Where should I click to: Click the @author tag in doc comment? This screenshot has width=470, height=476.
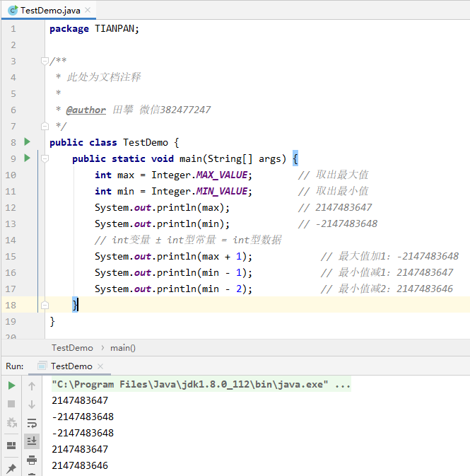point(86,110)
